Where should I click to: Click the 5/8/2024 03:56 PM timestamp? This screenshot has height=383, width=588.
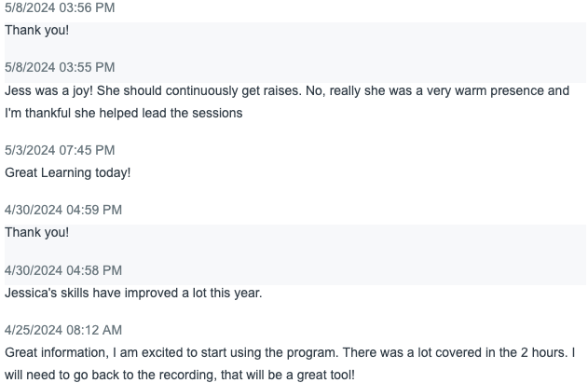click(60, 7)
